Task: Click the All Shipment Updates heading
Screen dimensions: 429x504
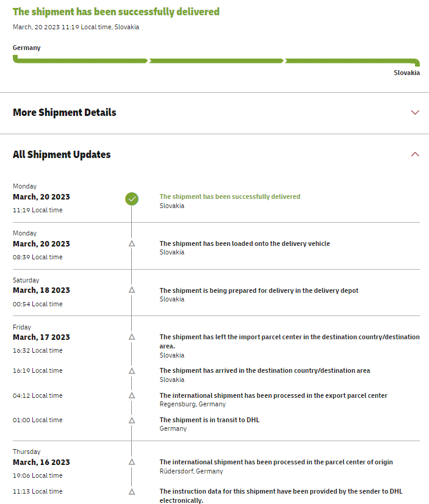Action: click(x=62, y=154)
